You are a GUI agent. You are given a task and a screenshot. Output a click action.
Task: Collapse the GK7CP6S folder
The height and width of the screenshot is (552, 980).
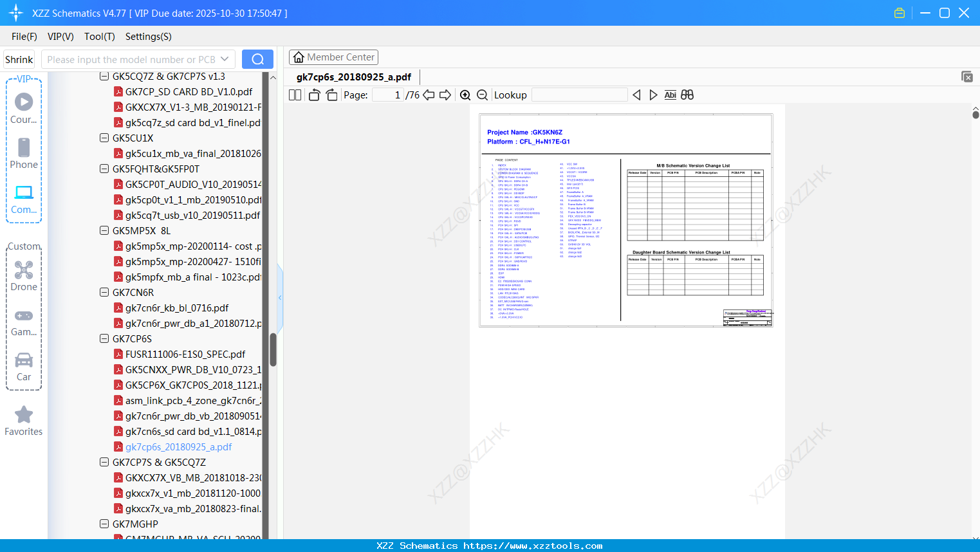tap(104, 338)
